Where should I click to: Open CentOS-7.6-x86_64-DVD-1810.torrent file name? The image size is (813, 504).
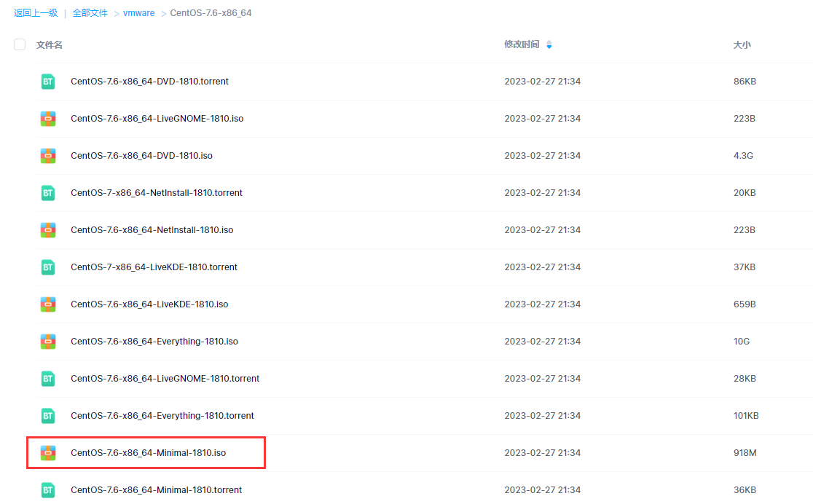point(150,82)
